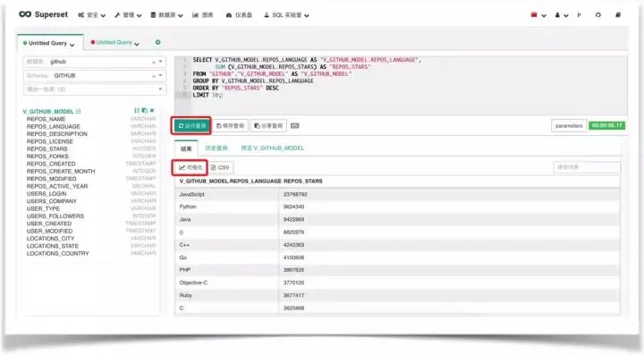644x355 pixels.
Task: Click the LOCATIONS_CITY column in sidebar
Action: point(50,239)
